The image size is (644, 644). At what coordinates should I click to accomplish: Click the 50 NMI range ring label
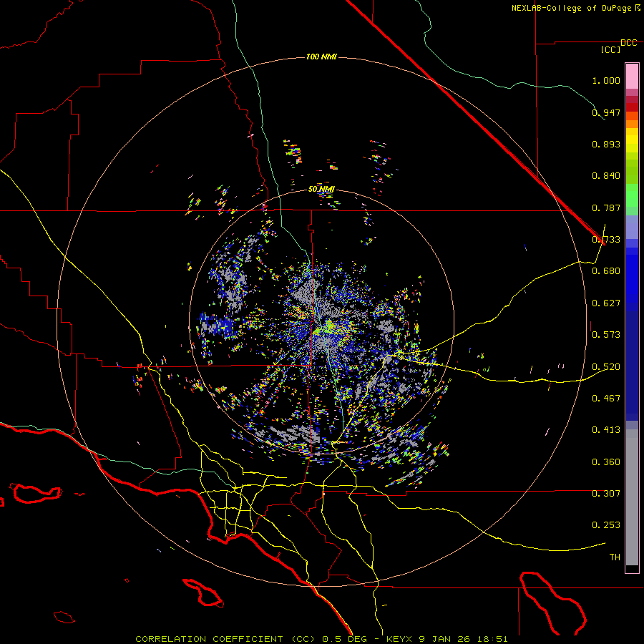[321, 189]
